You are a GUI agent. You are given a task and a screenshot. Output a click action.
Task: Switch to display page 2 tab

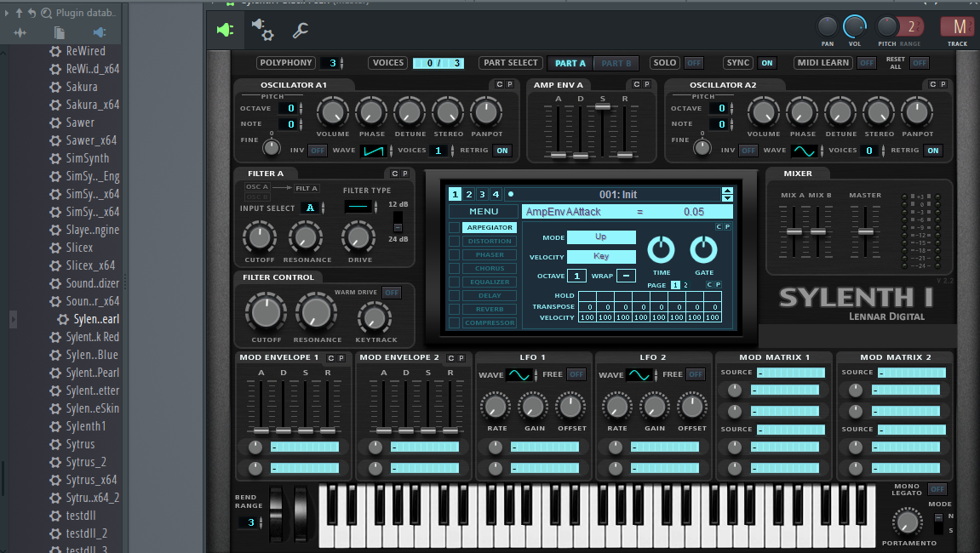[x=469, y=194]
